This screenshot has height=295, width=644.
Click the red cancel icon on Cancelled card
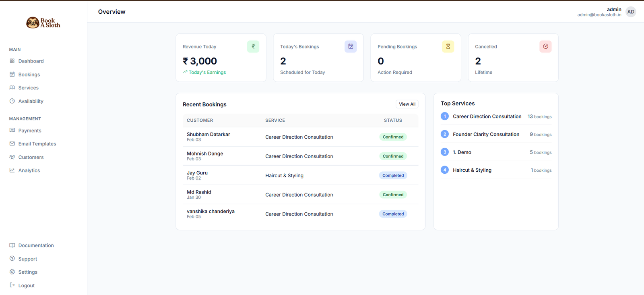(545, 46)
